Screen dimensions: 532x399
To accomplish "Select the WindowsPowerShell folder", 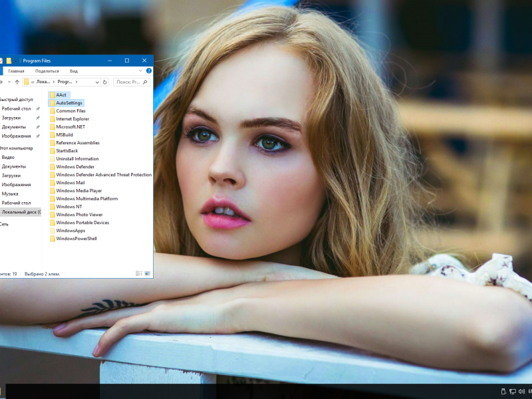I will 76,239.
